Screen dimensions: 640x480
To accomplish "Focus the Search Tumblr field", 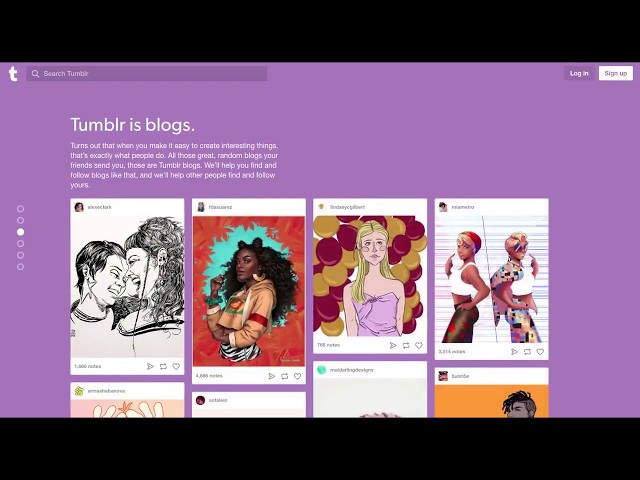I will (147, 73).
